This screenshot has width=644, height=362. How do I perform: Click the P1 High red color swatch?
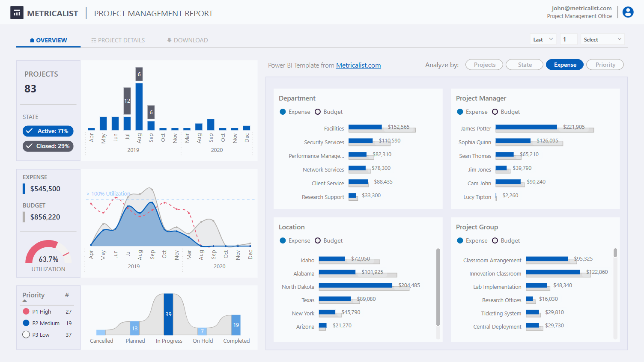pyautogui.click(x=26, y=312)
